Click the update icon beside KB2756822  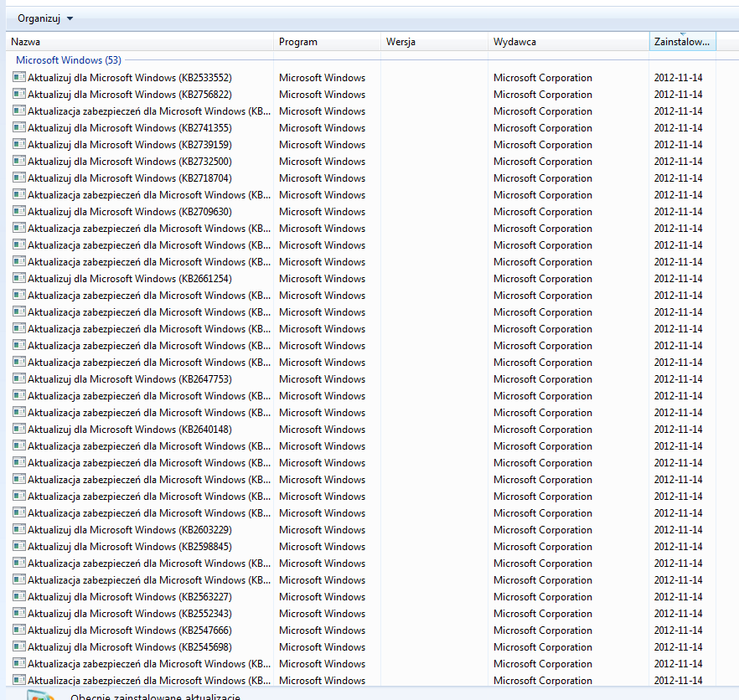click(18, 95)
